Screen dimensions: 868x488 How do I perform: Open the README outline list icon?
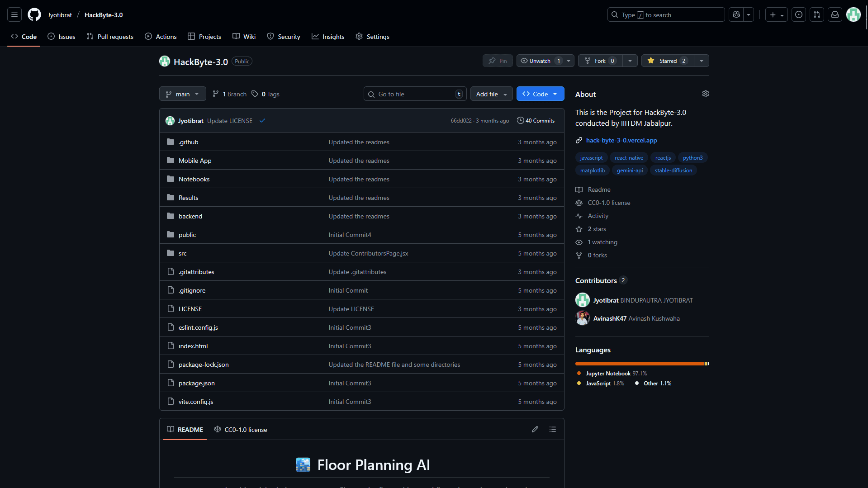click(552, 429)
